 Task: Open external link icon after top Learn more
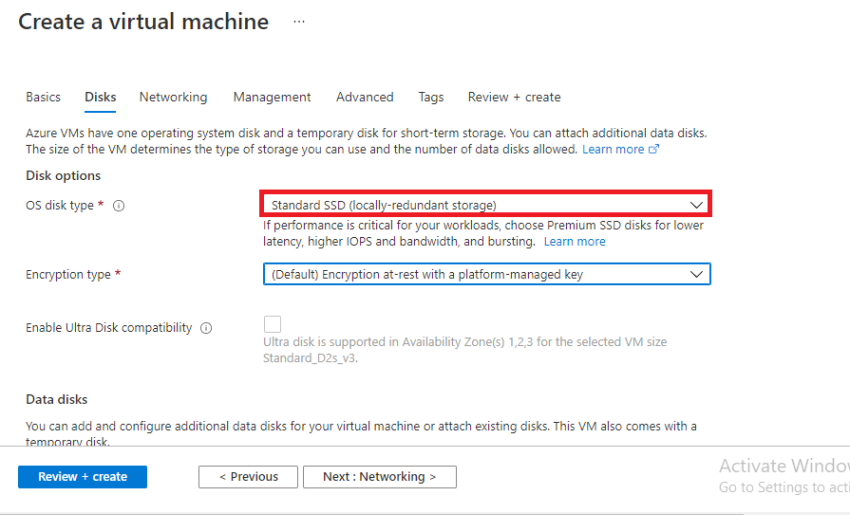[654, 149]
